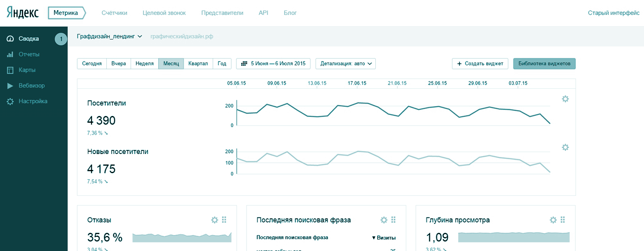Click the Яндекс logo

pyautogui.click(x=23, y=13)
